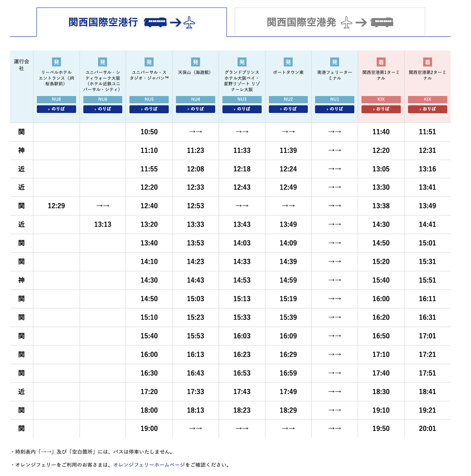
Task: Click the 12:29 departure time cell
Action: click(x=57, y=206)
